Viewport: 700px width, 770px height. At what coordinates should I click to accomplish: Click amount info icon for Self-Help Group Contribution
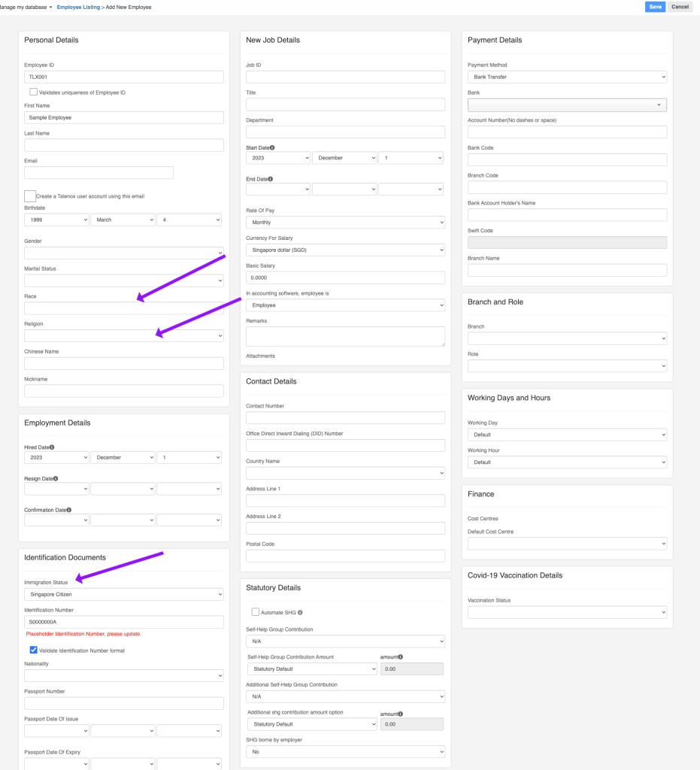pyautogui.click(x=400, y=657)
